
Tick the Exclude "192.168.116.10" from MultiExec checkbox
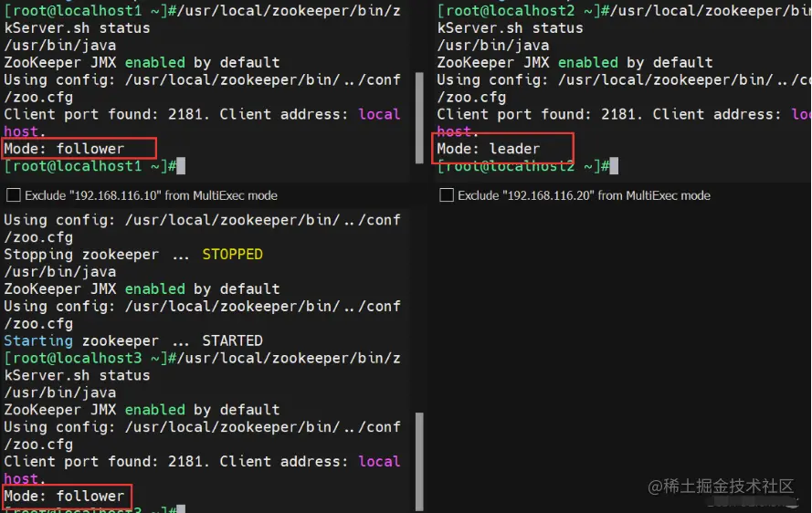tap(14, 195)
